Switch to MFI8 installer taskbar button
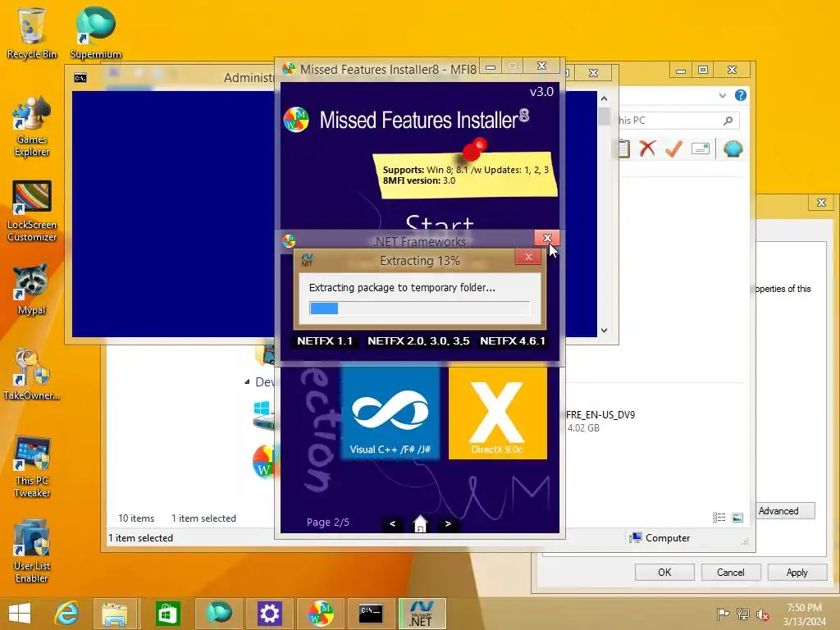Screen dimensions: 840x630 click(x=320, y=614)
